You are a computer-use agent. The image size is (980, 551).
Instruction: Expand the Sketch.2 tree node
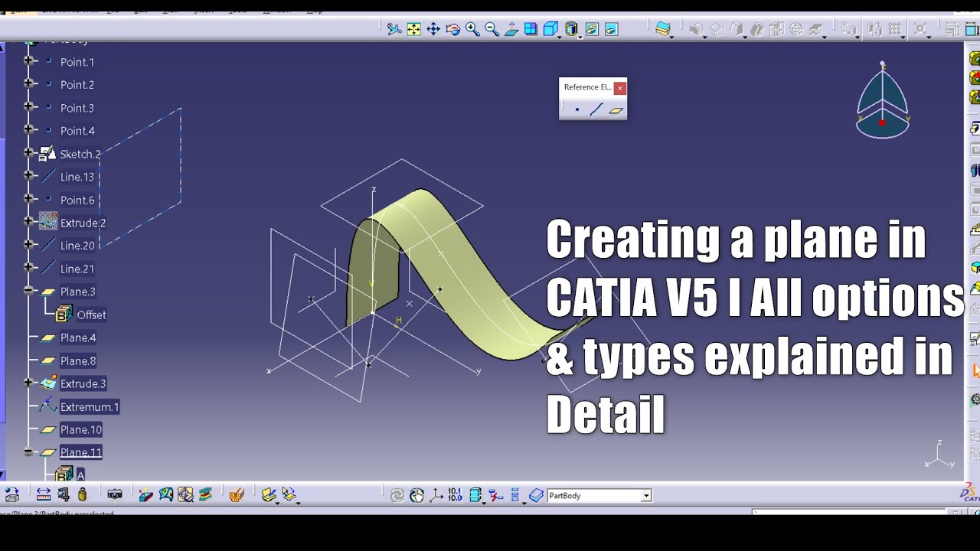[29, 152]
